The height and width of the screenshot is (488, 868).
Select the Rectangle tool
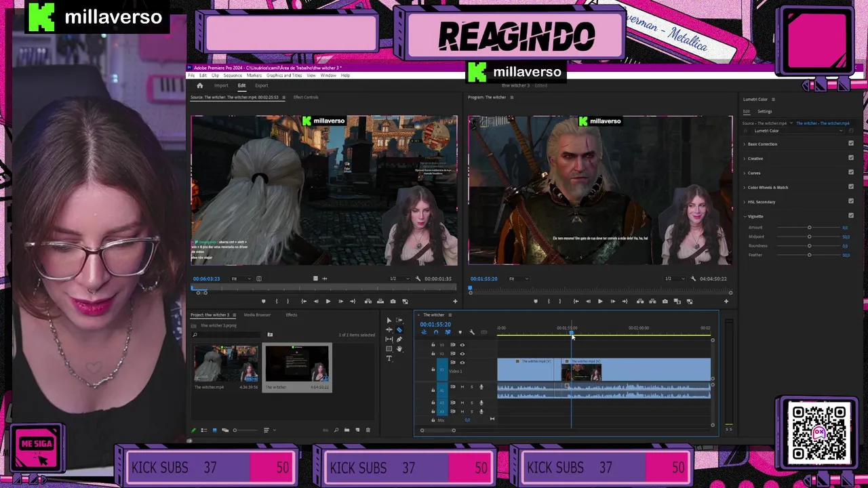point(389,348)
